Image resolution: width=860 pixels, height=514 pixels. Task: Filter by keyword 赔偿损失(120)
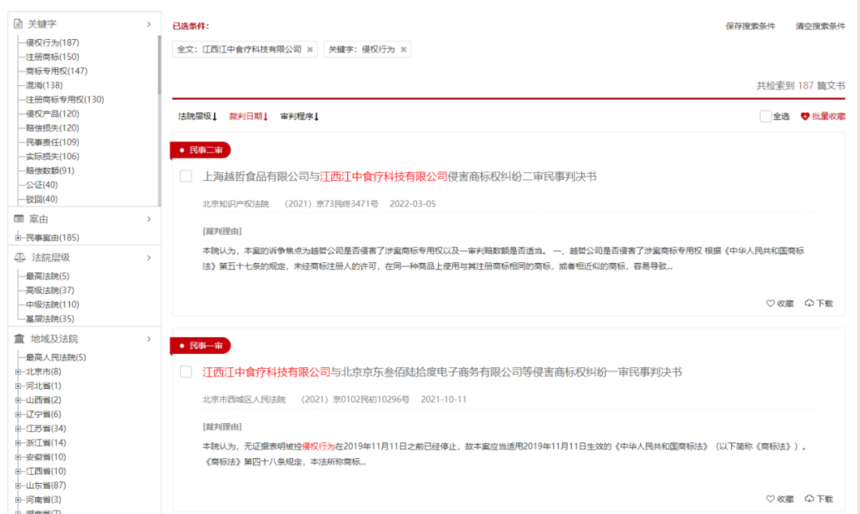53,128
